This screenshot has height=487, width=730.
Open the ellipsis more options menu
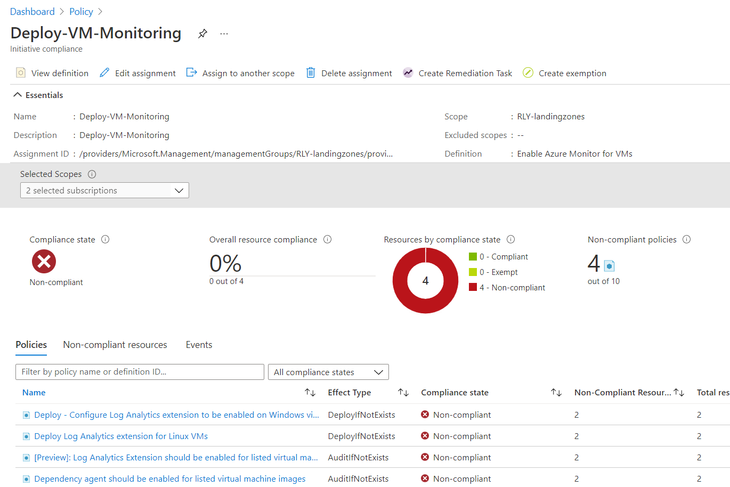[x=224, y=34]
